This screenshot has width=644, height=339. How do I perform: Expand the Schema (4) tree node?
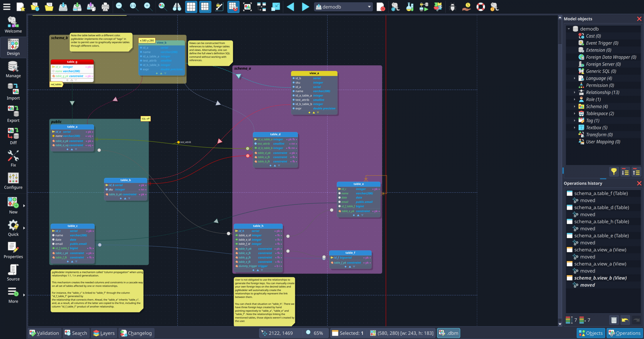click(575, 106)
